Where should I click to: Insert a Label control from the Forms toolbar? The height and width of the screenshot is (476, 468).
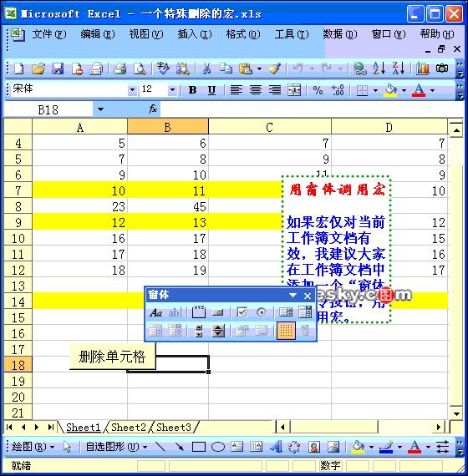pyautogui.click(x=155, y=312)
